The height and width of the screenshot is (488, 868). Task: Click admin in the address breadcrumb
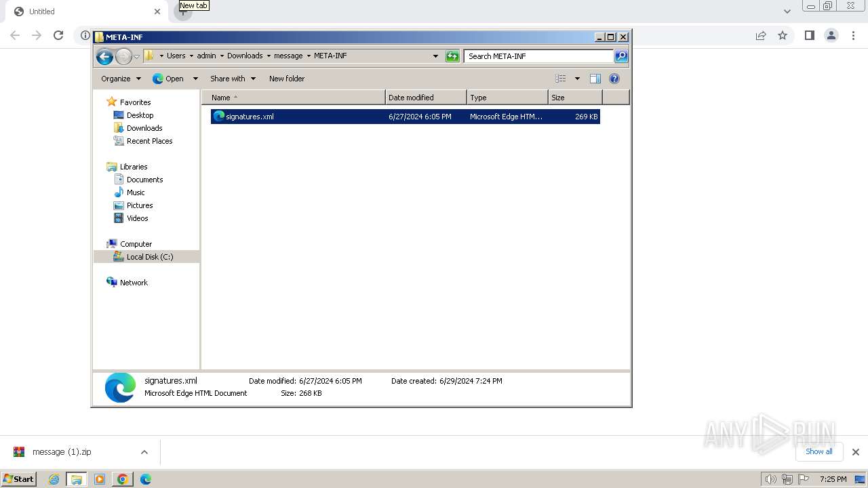tap(206, 56)
